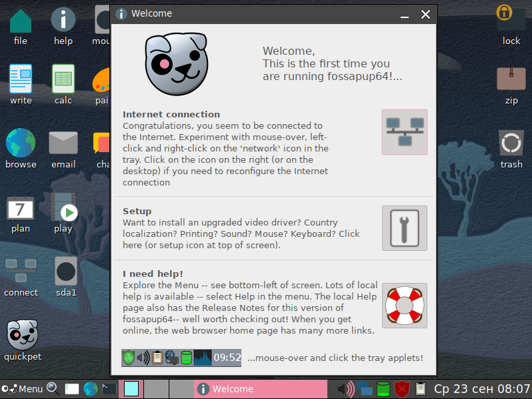Select the Welcome taskbar window button
Screen dimensions: 532x399
tap(261, 389)
